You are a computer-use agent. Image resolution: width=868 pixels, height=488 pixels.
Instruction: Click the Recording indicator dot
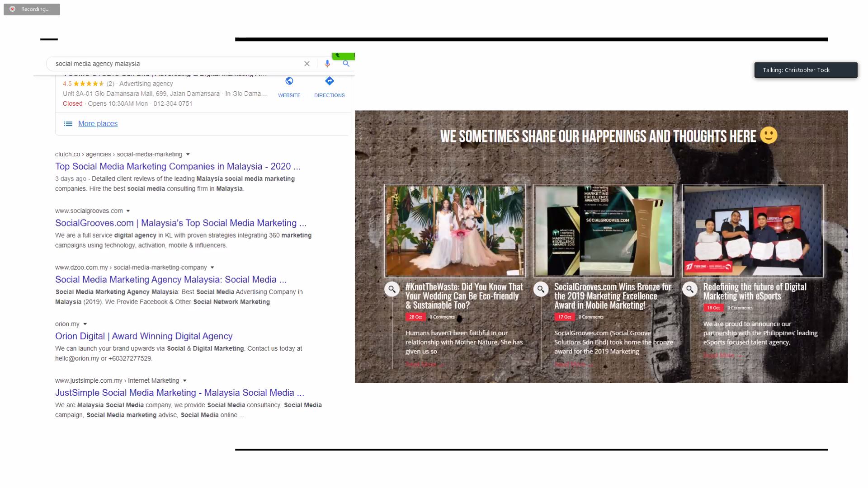coord(13,9)
